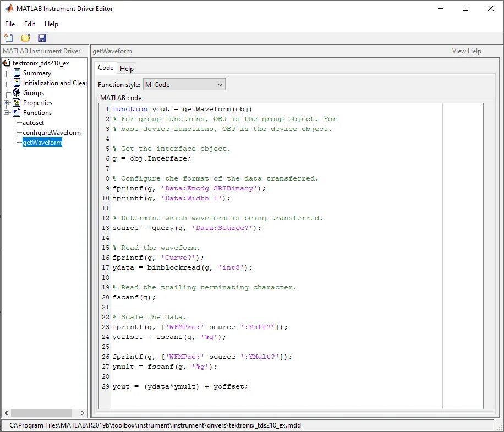The image size is (504, 432).
Task: Click the tree horizontal scrollbar thumb
Action: tap(41, 413)
